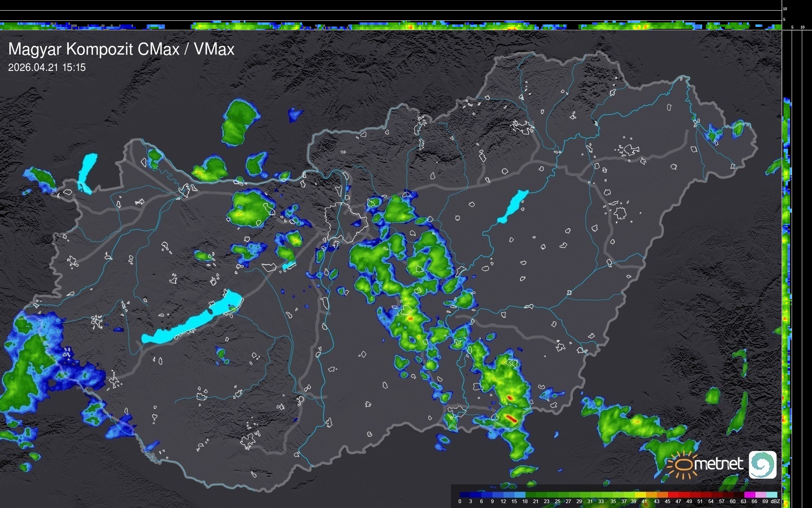Click the 'metnet' logo text
This screenshot has height=508, width=812.
[x=720, y=464]
